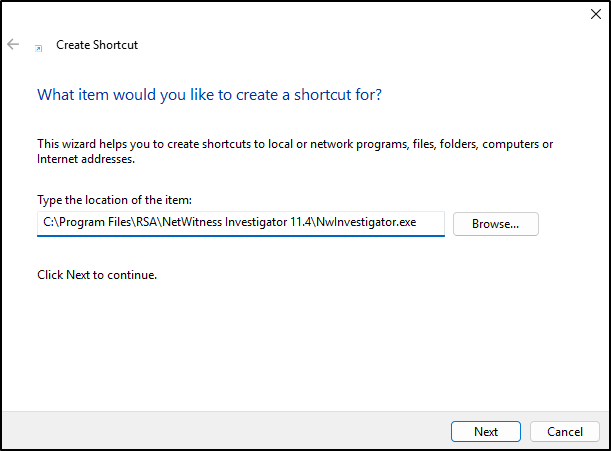The height and width of the screenshot is (451, 611).
Task: Click on 'Program Files' in the path text
Action: pyautogui.click(x=95, y=222)
